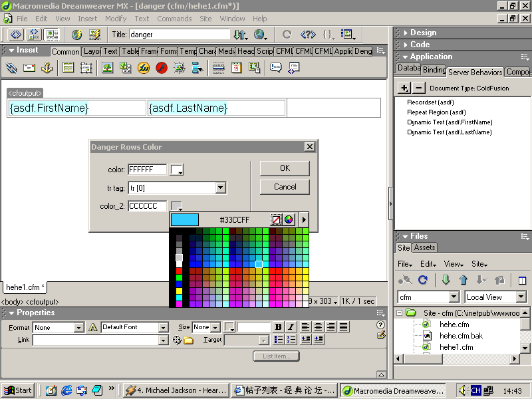Screen dimensions: 532x399
Task: Insert Horizontal Rule icon
Action: coord(219,68)
